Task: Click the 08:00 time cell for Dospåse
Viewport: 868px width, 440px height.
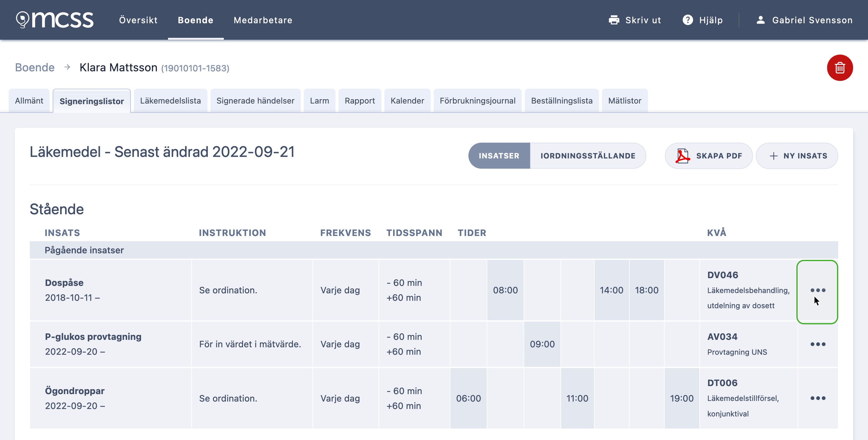Action: coord(505,290)
